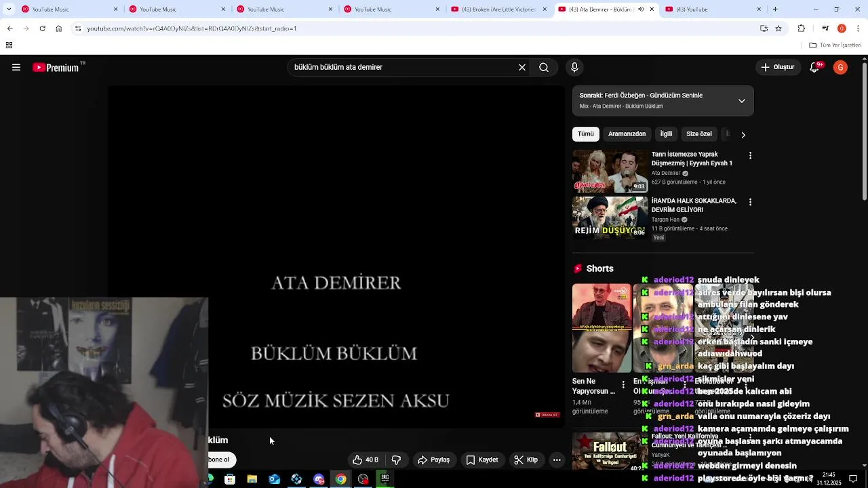Click the Oluştur create button
Image resolution: width=868 pixels, height=488 pixels.
[x=777, y=67]
